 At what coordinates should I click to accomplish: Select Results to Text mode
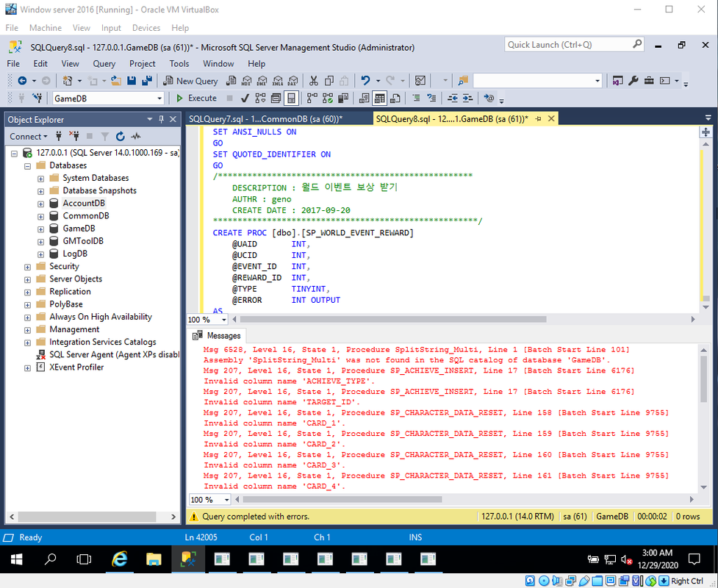tap(364, 98)
